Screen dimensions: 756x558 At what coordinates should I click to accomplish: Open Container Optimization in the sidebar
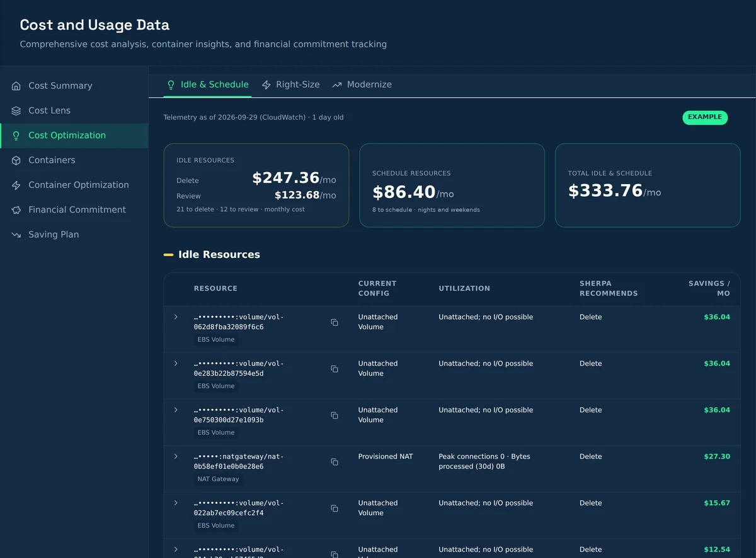pos(74,185)
